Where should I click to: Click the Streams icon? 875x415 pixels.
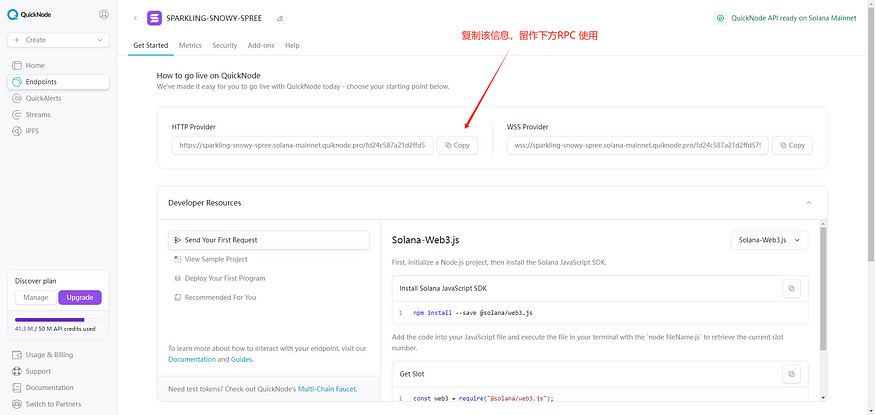point(17,114)
